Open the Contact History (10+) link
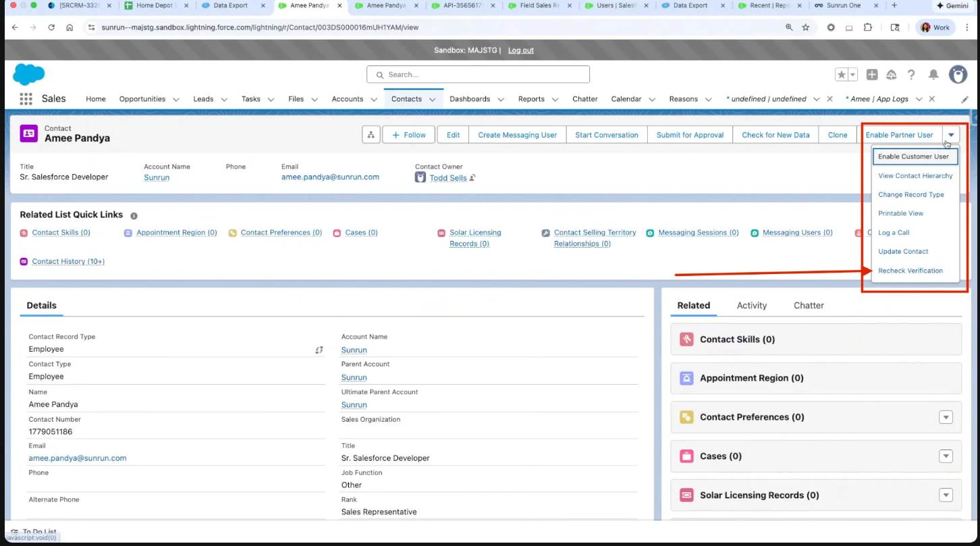980x546 pixels. pos(68,261)
